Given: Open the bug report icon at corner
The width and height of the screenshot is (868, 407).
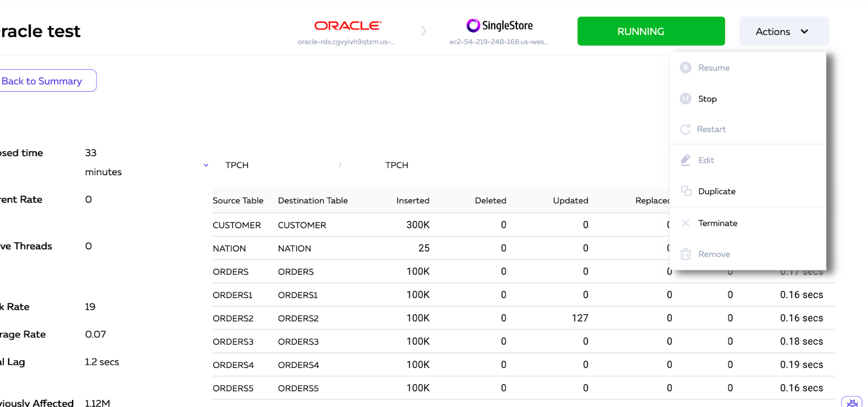Looking at the screenshot, I should (x=852, y=402).
